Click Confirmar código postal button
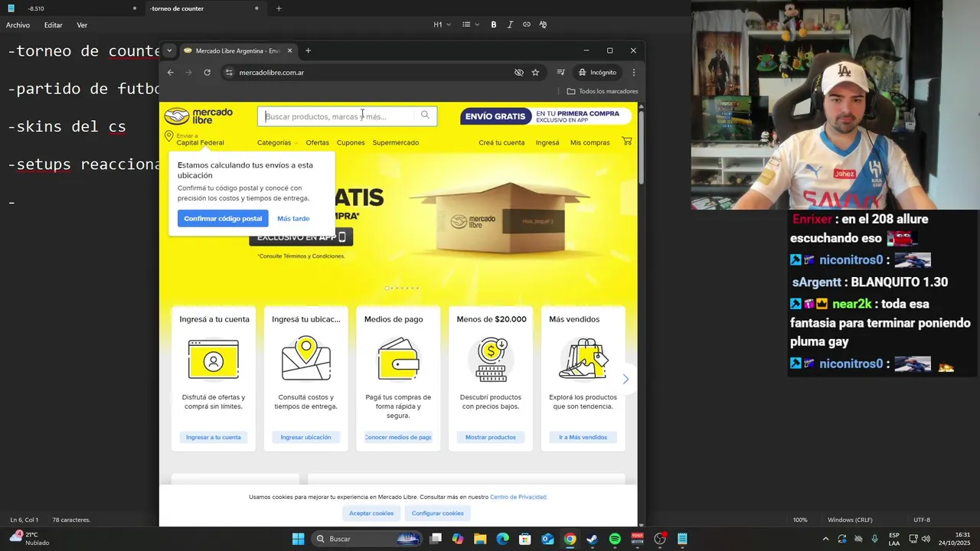This screenshot has width=980, height=551. (223, 218)
